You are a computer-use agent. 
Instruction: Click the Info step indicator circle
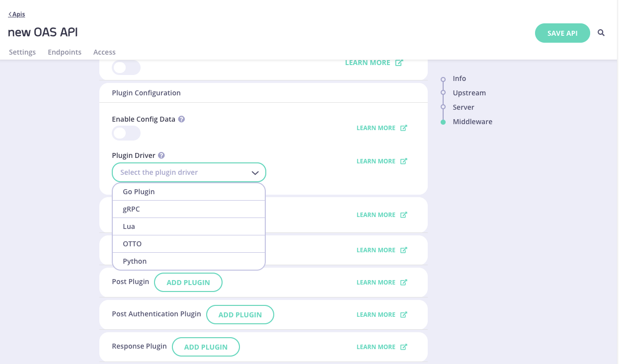coord(443,78)
